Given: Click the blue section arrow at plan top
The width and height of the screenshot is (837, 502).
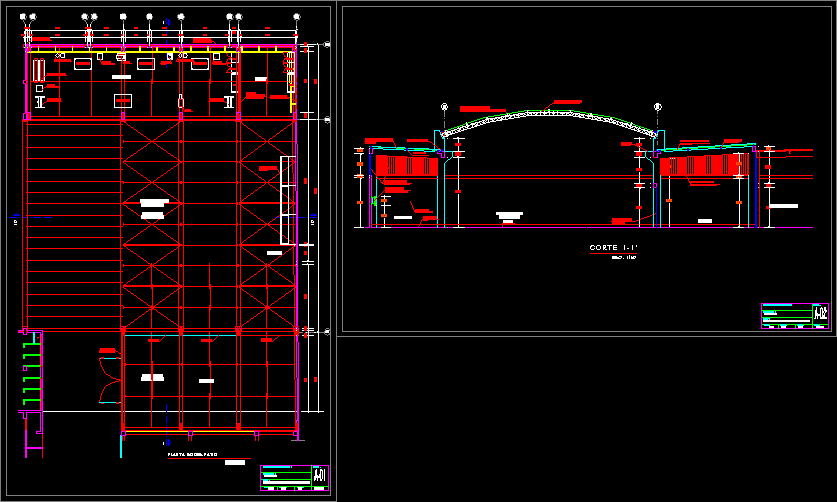Looking at the screenshot, I should tap(167, 21).
